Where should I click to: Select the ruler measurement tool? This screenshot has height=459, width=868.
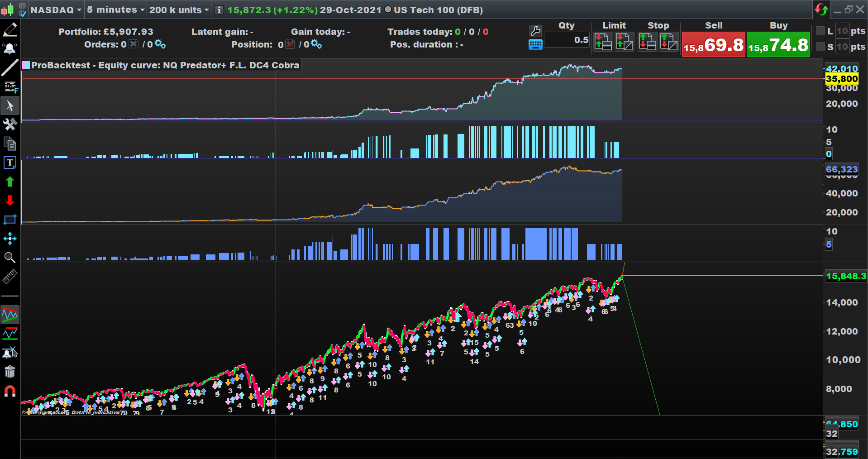pyautogui.click(x=10, y=277)
